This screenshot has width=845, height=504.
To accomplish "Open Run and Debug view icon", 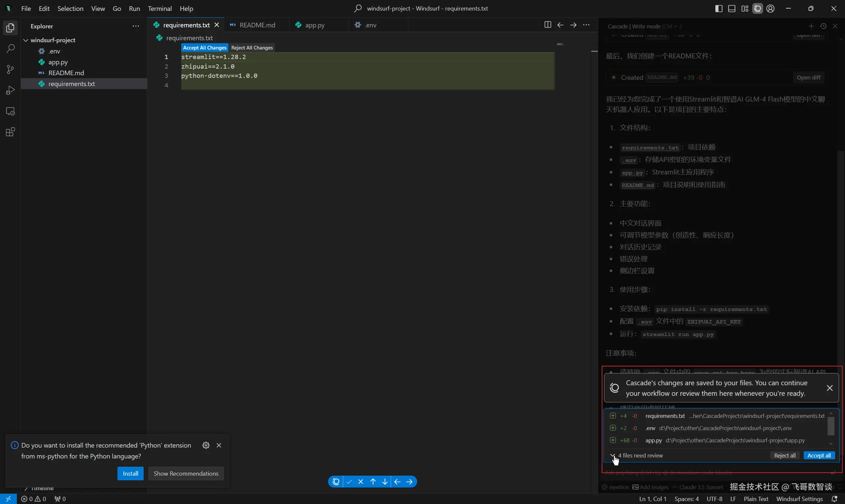I will coord(10,90).
